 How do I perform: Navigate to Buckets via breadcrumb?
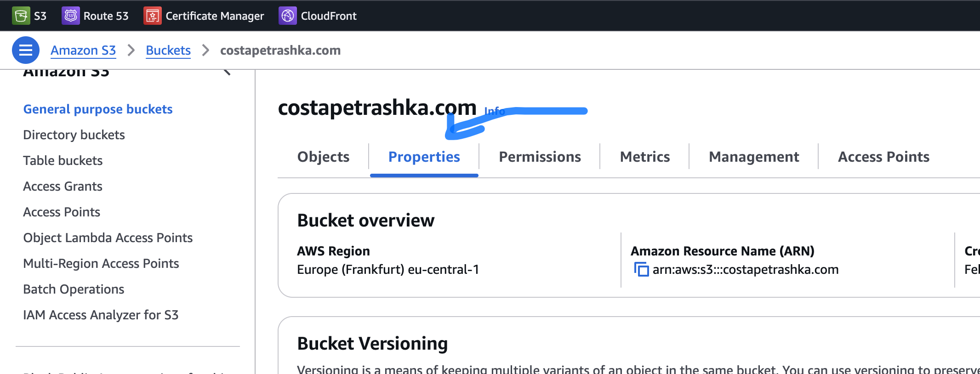tap(168, 50)
